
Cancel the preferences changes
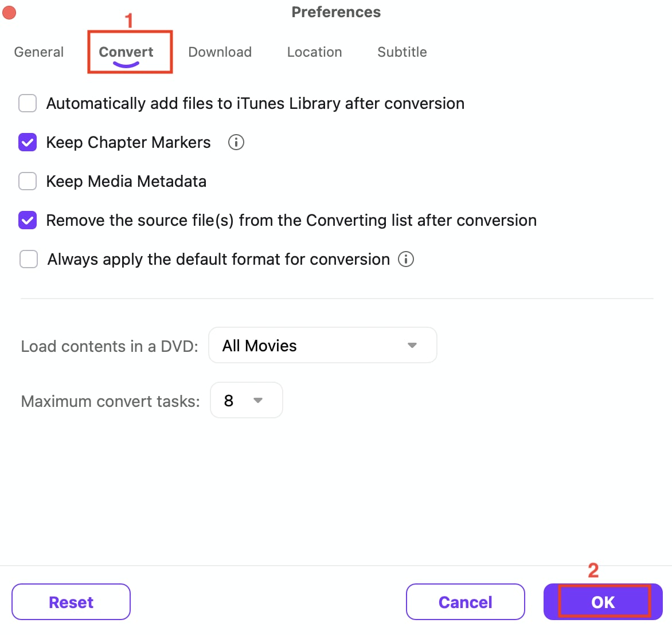click(x=465, y=602)
